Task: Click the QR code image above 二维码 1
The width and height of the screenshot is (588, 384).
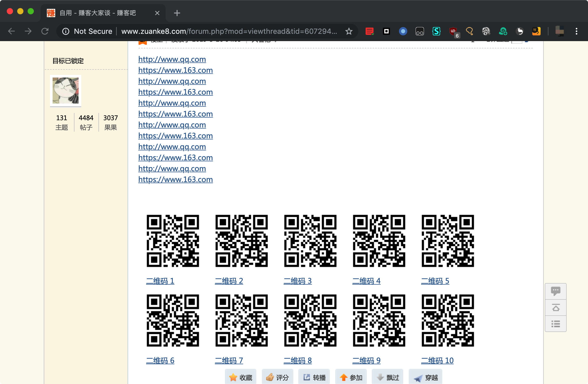Action: click(x=173, y=241)
